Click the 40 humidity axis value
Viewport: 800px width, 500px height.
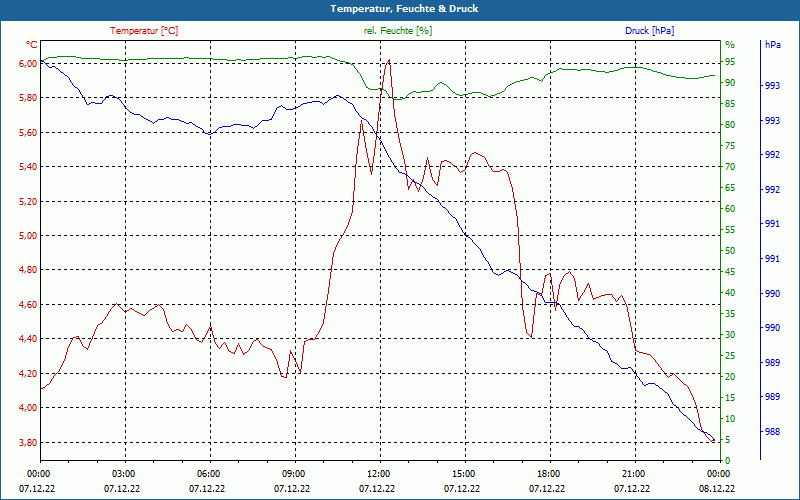(730, 293)
